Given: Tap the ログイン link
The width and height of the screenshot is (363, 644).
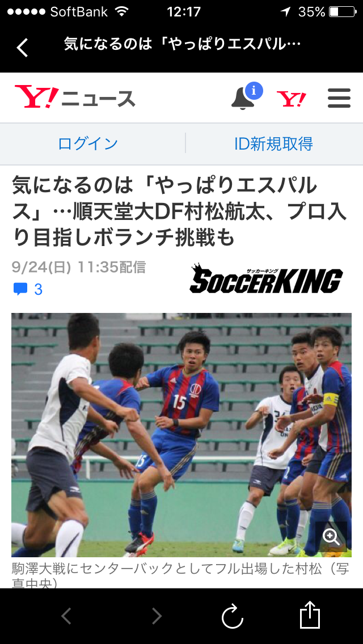Looking at the screenshot, I should (x=88, y=144).
